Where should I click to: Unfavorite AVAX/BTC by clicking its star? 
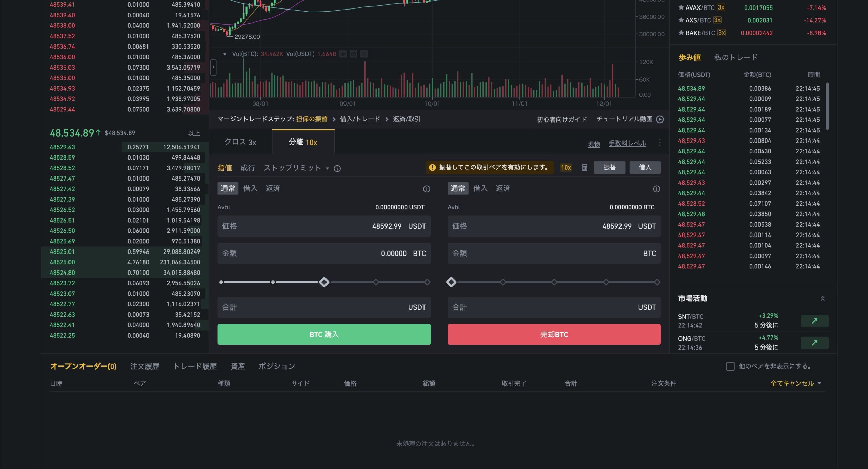tap(680, 7)
